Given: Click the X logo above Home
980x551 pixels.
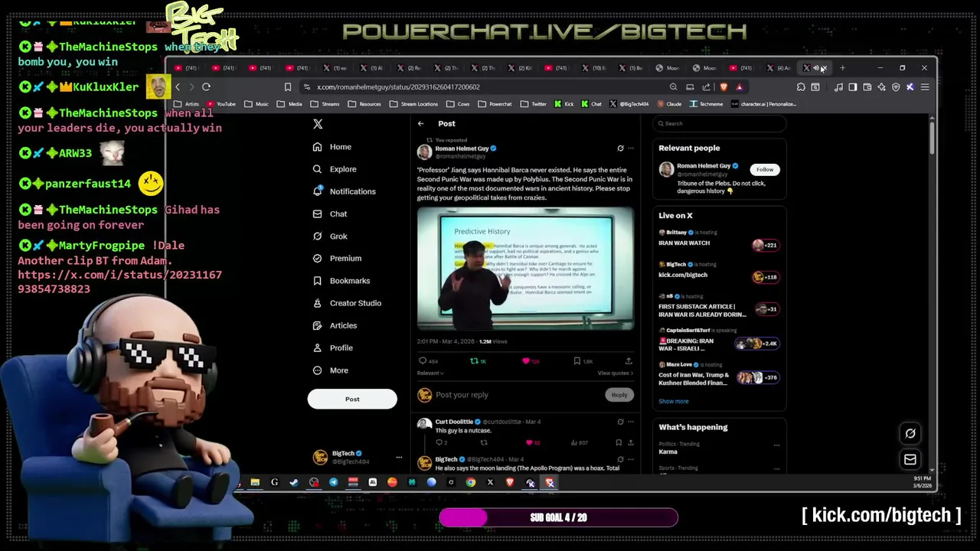Looking at the screenshot, I should click(318, 124).
